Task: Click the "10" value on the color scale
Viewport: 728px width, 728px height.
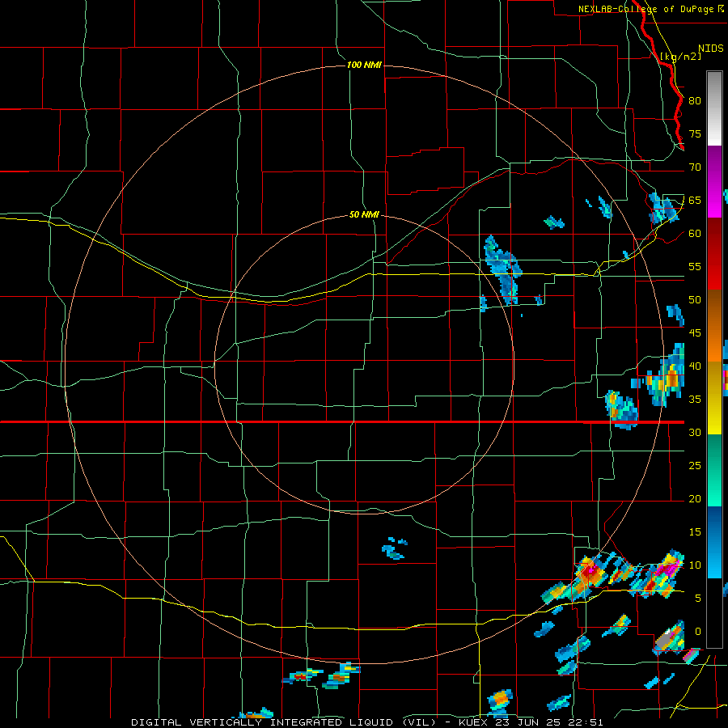Action: coord(695,565)
